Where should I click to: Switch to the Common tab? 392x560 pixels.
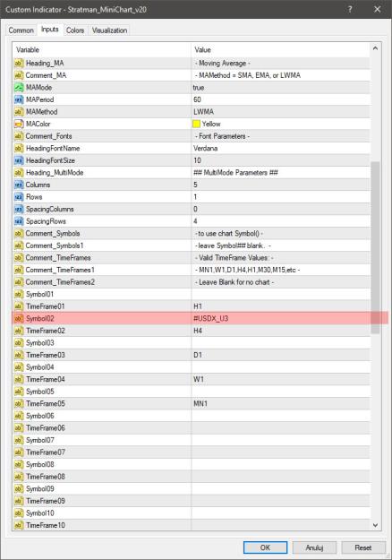pos(21,30)
